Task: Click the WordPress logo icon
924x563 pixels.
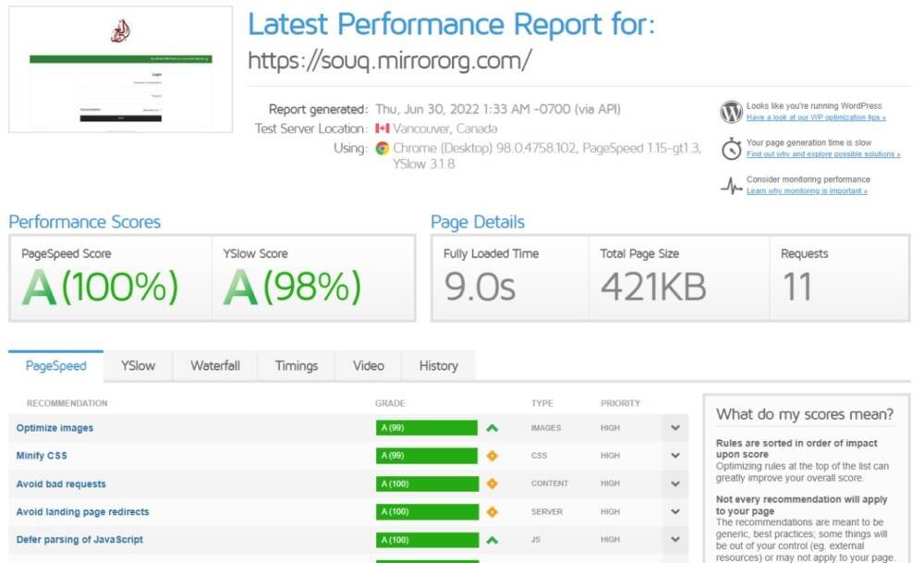Action: 731,112
